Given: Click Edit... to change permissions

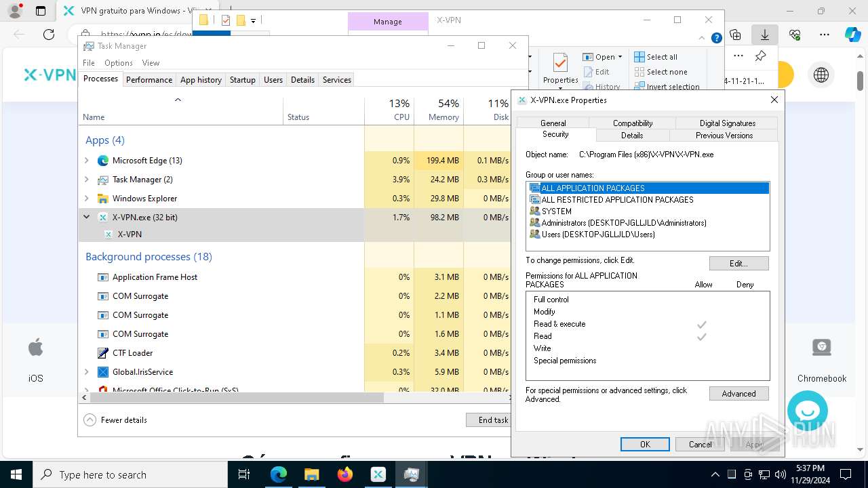Looking at the screenshot, I should click(x=738, y=264).
